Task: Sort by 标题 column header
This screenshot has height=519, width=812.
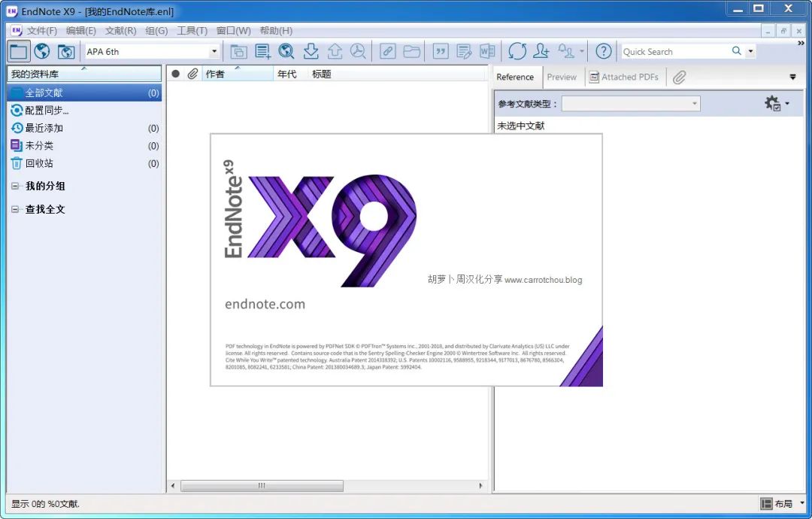Action: click(x=398, y=74)
